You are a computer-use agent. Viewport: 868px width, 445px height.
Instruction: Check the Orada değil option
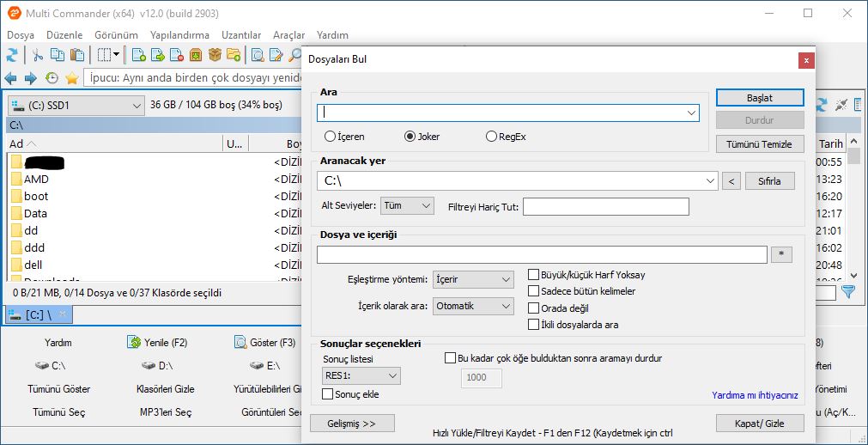(534, 308)
